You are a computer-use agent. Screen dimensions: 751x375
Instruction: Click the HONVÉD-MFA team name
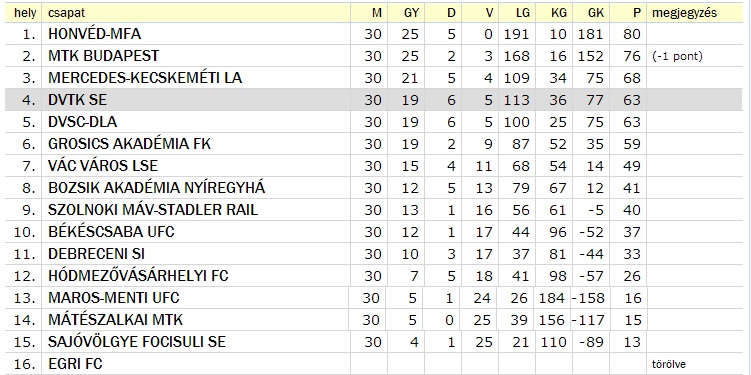pyautogui.click(x=94, y=34)
